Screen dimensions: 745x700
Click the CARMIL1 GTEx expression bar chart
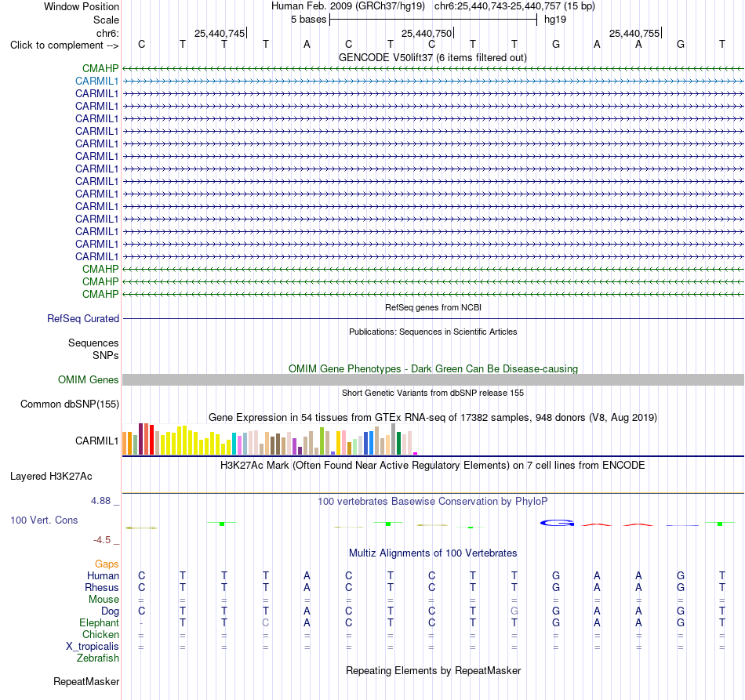click(x=270, y=439)
